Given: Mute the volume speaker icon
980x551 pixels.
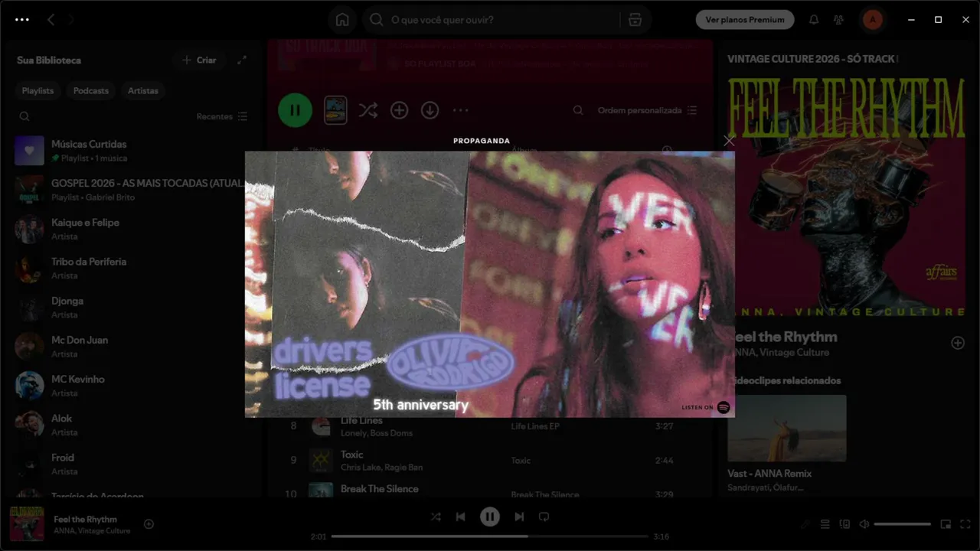Looking at the screenshot, I should (864, 524).
